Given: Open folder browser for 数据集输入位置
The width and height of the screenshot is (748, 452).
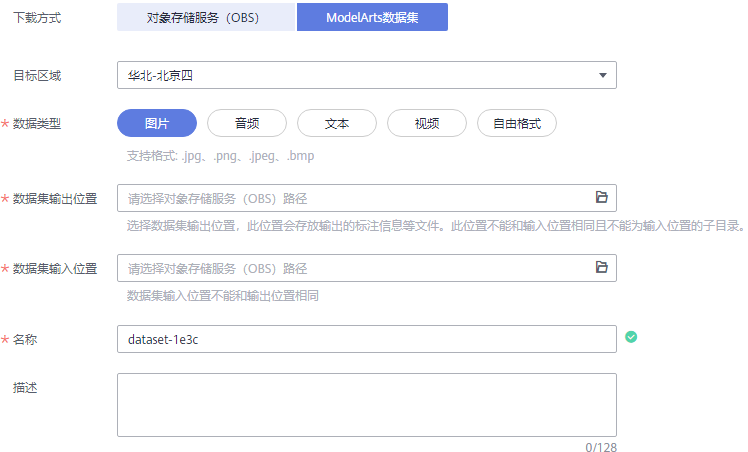Looking at the screenshot, I should 602,267.
